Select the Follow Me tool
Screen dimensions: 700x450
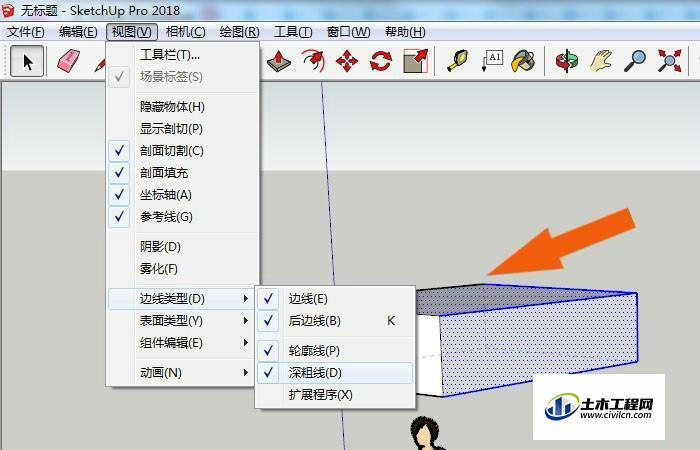click(x=312, y=61)
